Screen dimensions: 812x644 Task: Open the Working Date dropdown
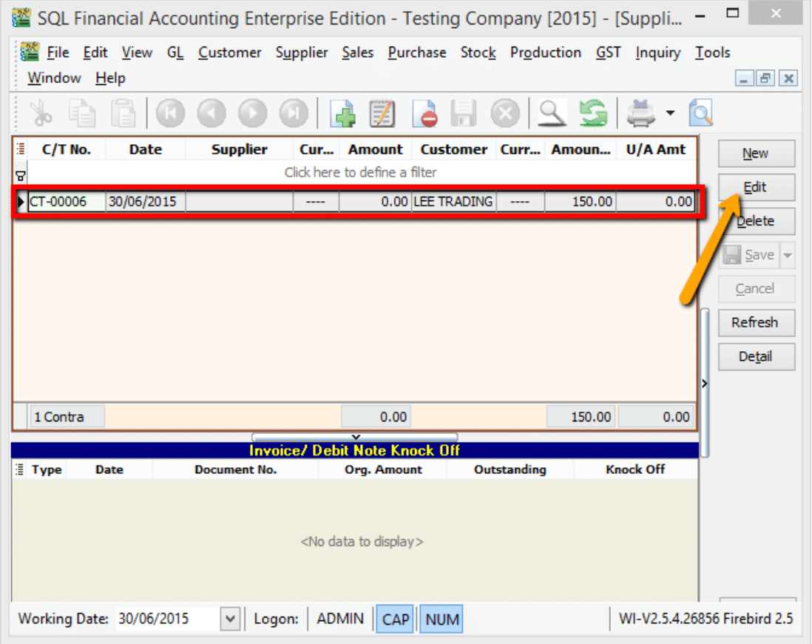coord(230,619)
